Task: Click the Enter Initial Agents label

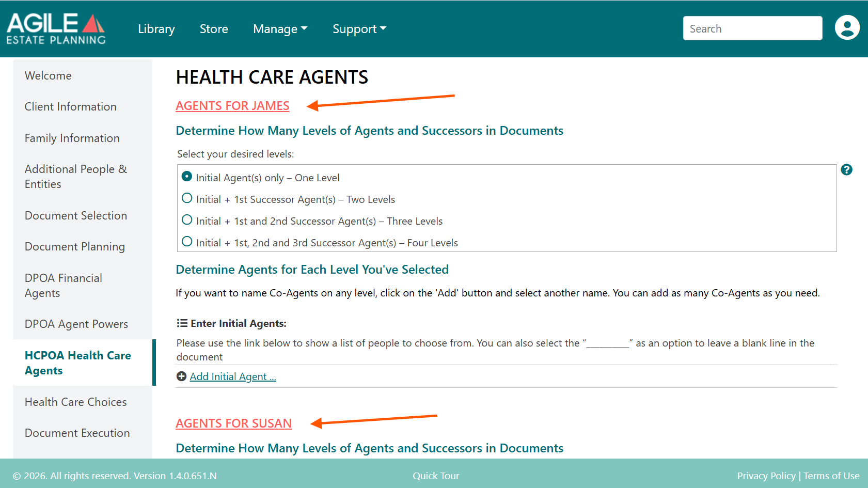Action: click(x=239, y=323)
